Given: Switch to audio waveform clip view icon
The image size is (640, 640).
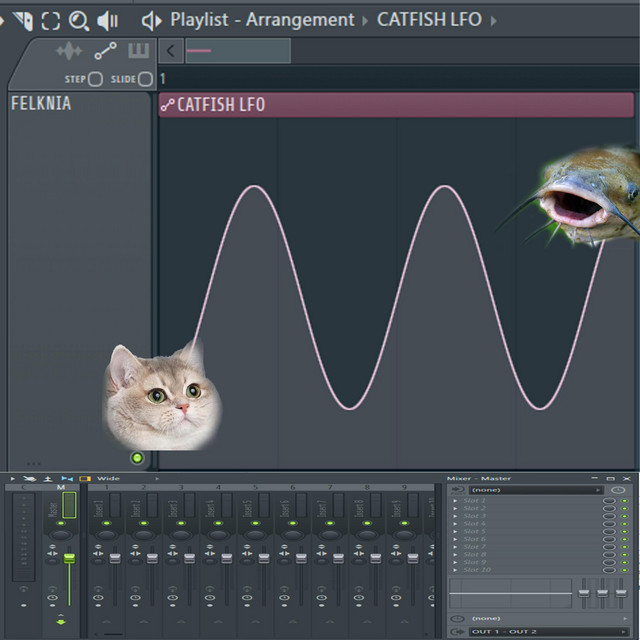Looking at the screenshot, I should pyautogui.click(x=69, y=51).
